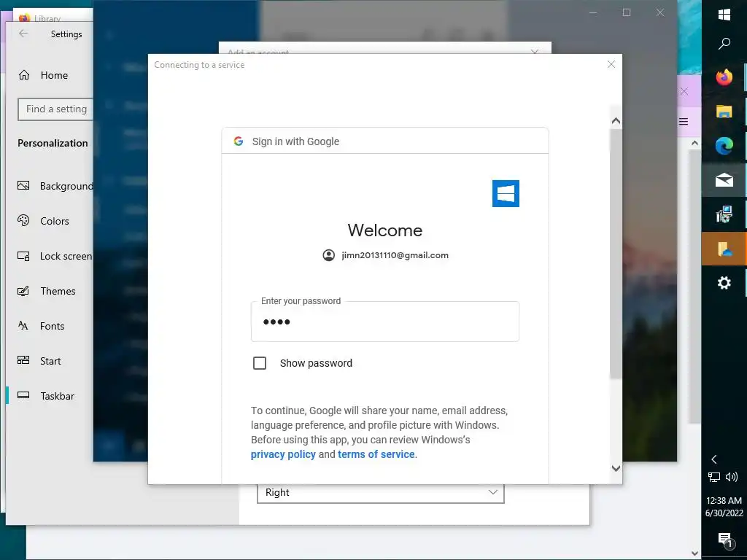The height and width of the screenshot is (560, 747).
Task: Open the orange-highlighted taskbar app
Action: pyautogui.click(x=724, y=249)
